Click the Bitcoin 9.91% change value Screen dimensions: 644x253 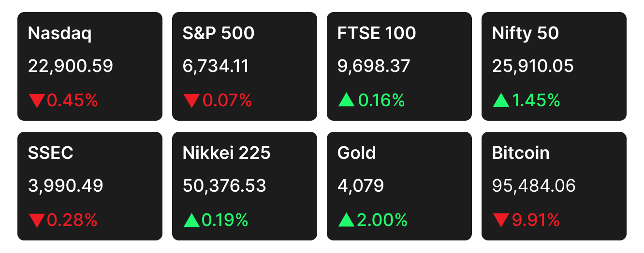click(x=536, y=221)
